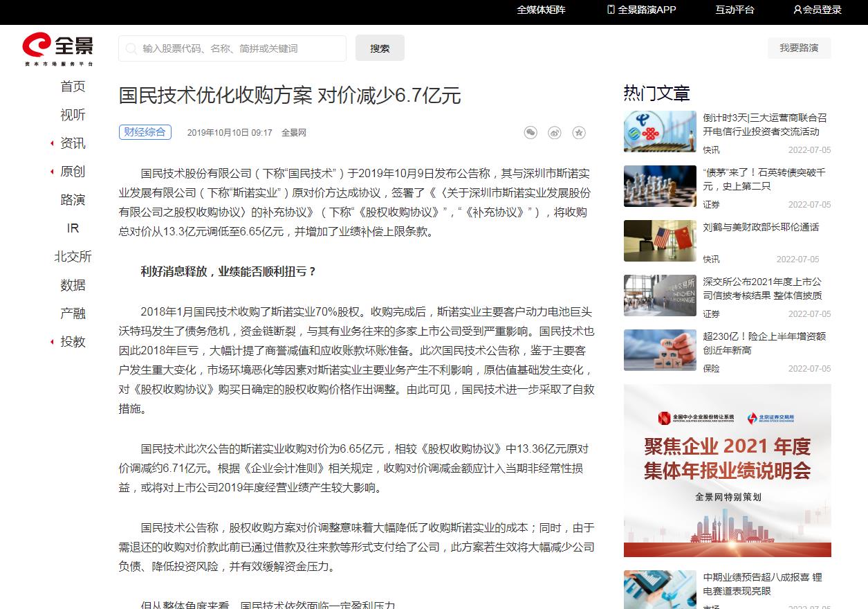The height and width of the screenshot is (609, 868).
Task: Open article 中期业绩预告超八成报喜
Action: pos(763,584)
